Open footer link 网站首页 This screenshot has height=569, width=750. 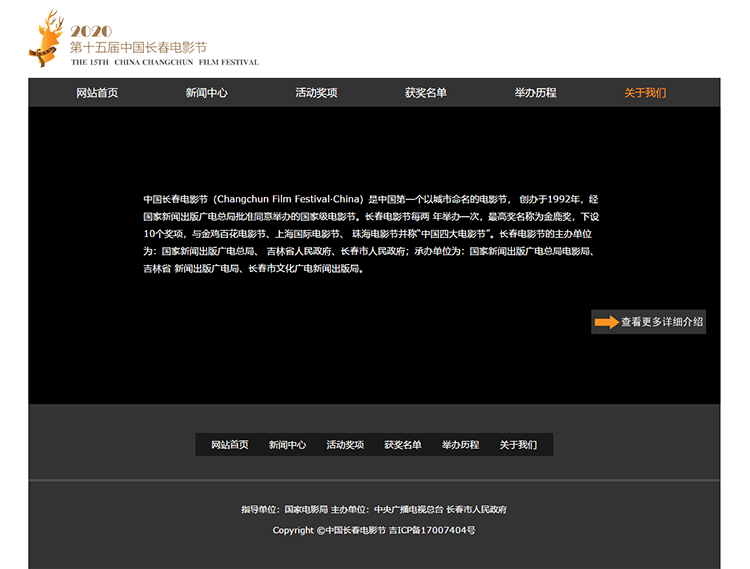[230, 445]
